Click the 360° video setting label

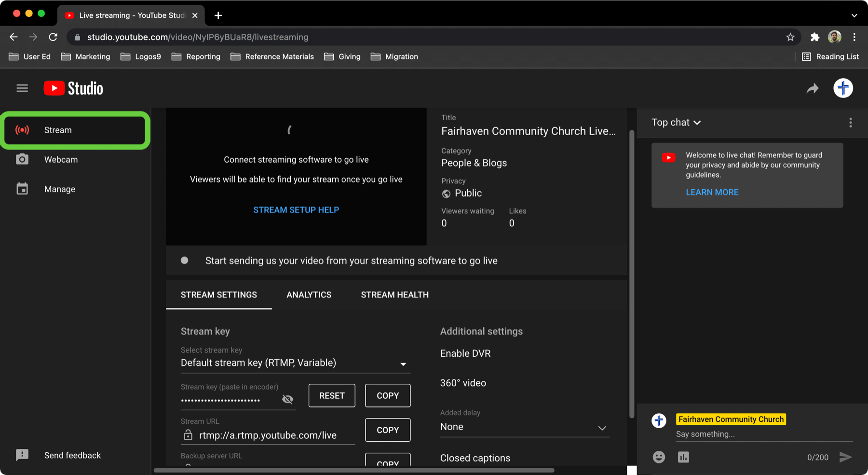click(463, 383)
